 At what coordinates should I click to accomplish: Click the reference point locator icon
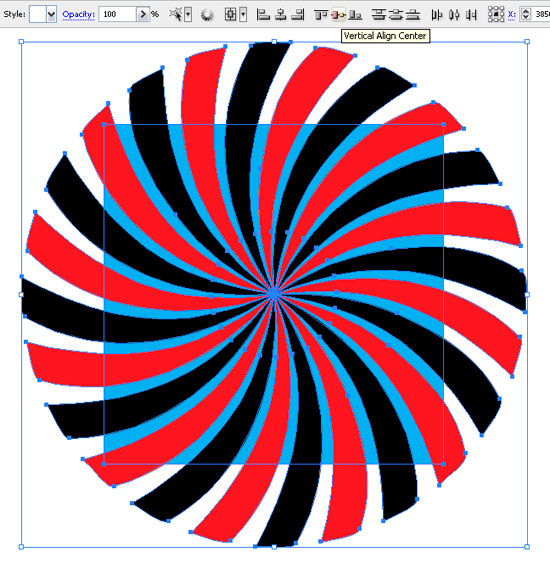[496, 15]
